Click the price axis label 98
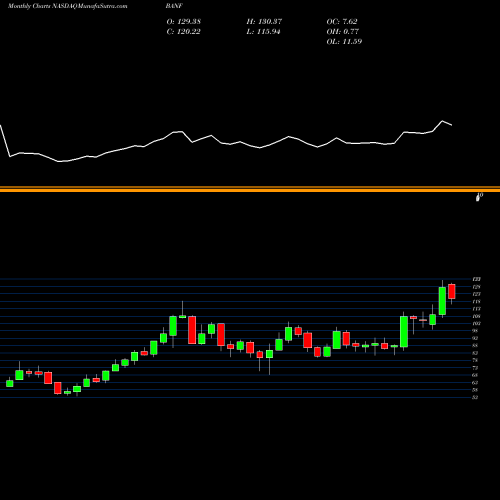 (x=475, y=331)
